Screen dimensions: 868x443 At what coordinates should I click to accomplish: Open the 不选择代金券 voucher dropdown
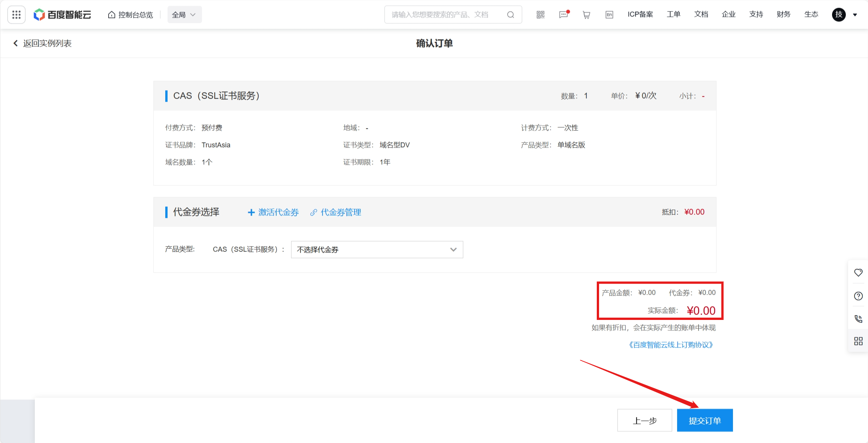377,250
